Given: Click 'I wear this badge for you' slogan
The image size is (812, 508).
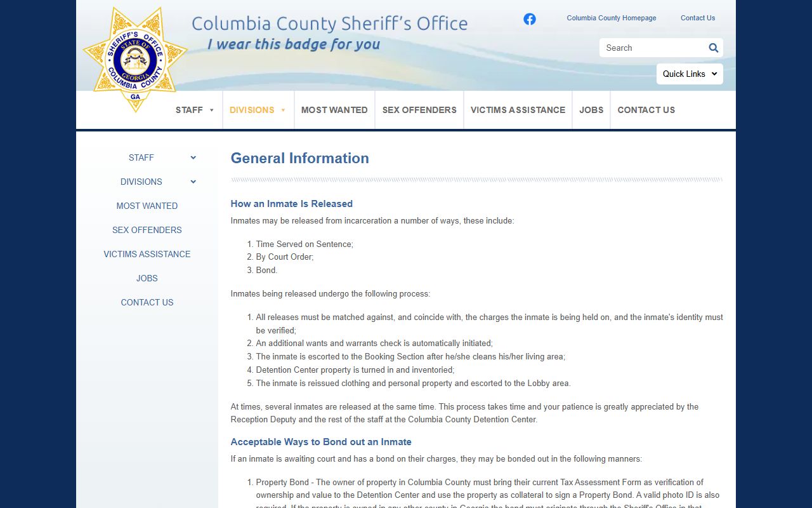Looking at the screenshot, I should click(x=294, y=44).
